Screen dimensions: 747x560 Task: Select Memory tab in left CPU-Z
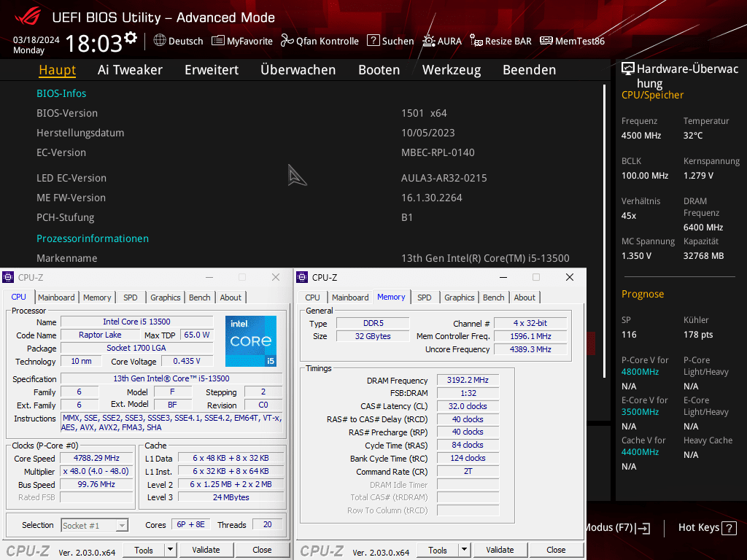[x=97, y=297]
